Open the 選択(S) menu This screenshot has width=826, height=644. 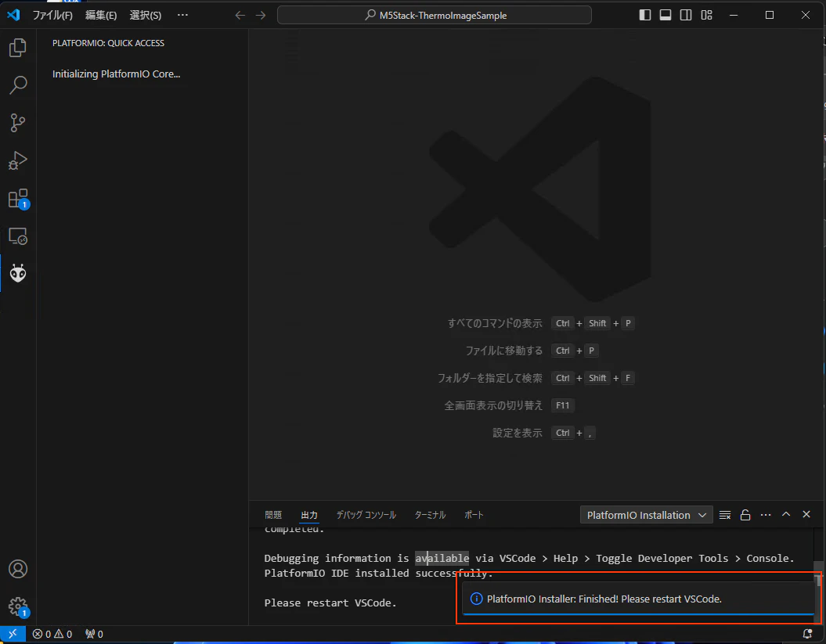pos(146,16)
